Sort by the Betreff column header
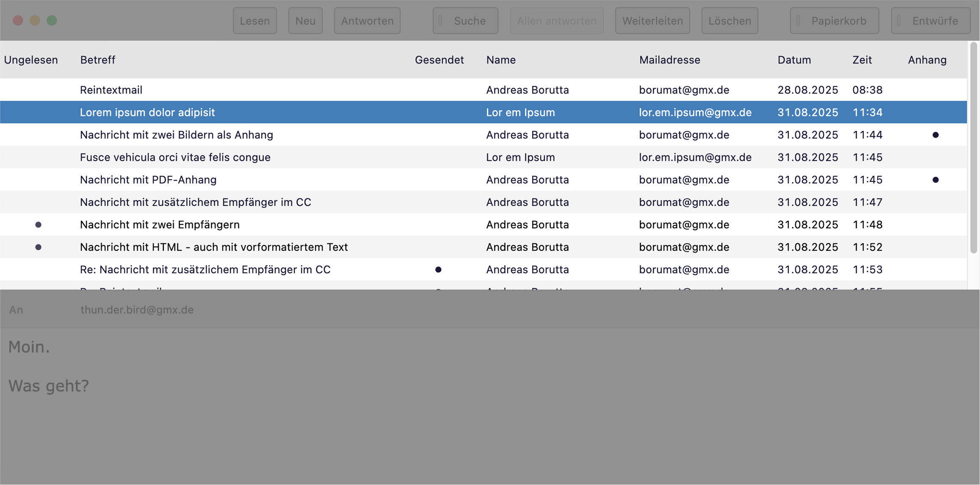Screen dimensions: 980x485 pyautogui.click(x=98, y=60)
